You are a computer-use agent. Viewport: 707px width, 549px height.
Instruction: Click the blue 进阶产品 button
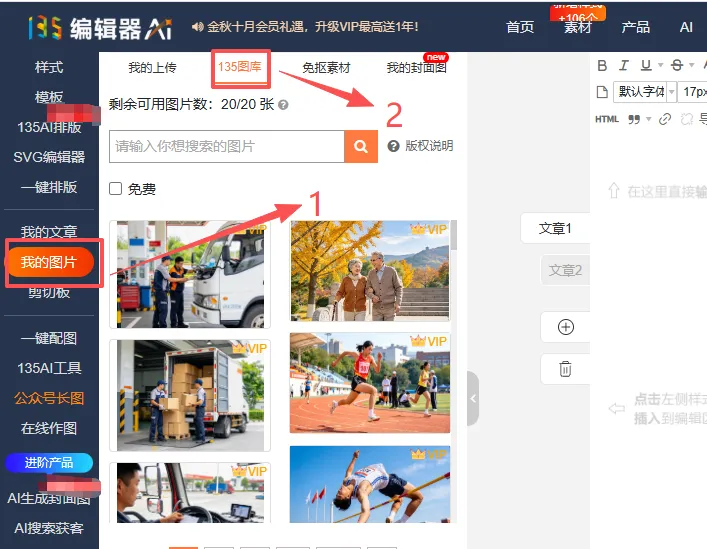point(49,462)
